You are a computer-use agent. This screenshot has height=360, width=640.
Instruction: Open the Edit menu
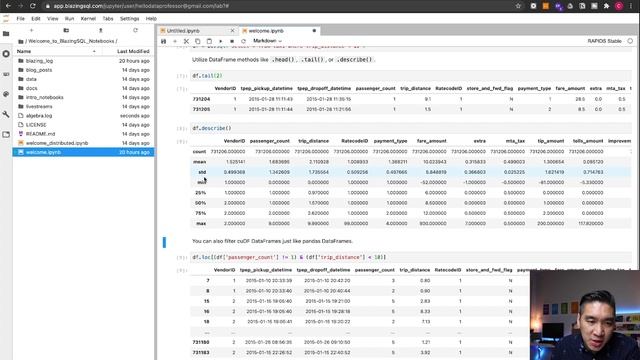[x=36, y=19]
